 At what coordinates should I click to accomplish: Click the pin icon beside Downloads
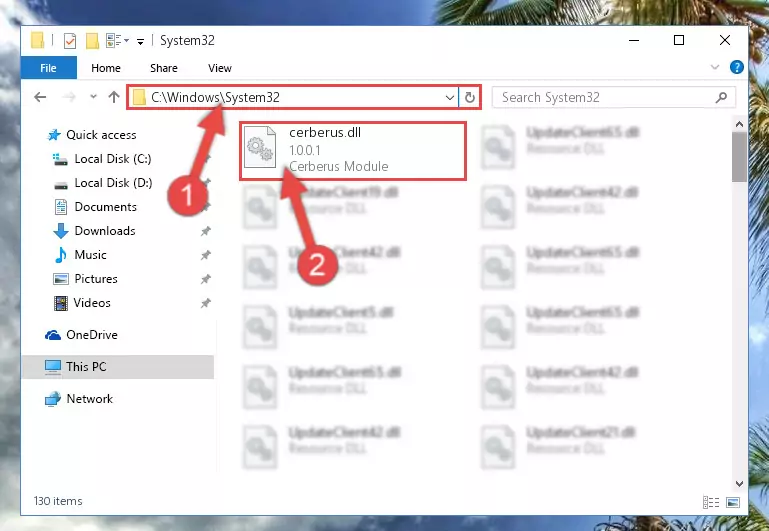point(205,231)
